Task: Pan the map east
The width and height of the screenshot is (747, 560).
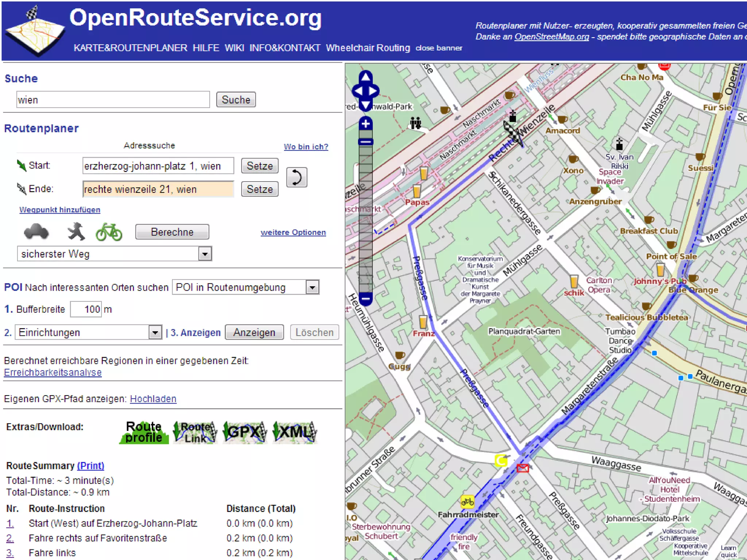Action: point(373,91)
